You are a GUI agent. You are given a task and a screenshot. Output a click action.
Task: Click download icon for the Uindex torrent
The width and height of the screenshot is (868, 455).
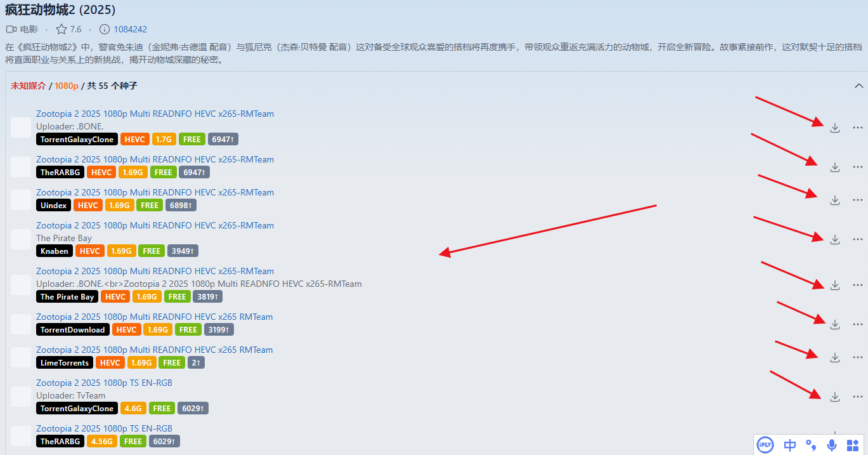(x=834, y=200)
